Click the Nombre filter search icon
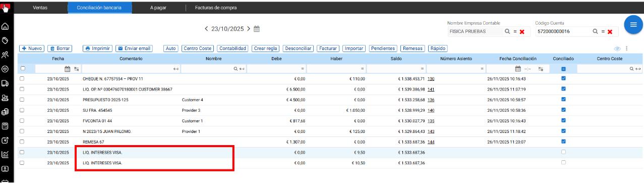The height and width of the screenshot is (183, 644). pyautogui.click(x=236, y=68)
